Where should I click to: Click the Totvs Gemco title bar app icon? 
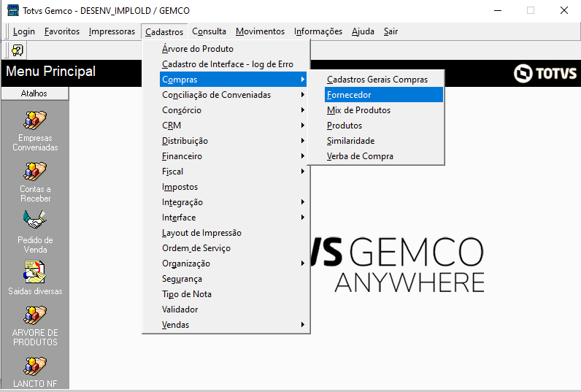click(x=13, y=10)
